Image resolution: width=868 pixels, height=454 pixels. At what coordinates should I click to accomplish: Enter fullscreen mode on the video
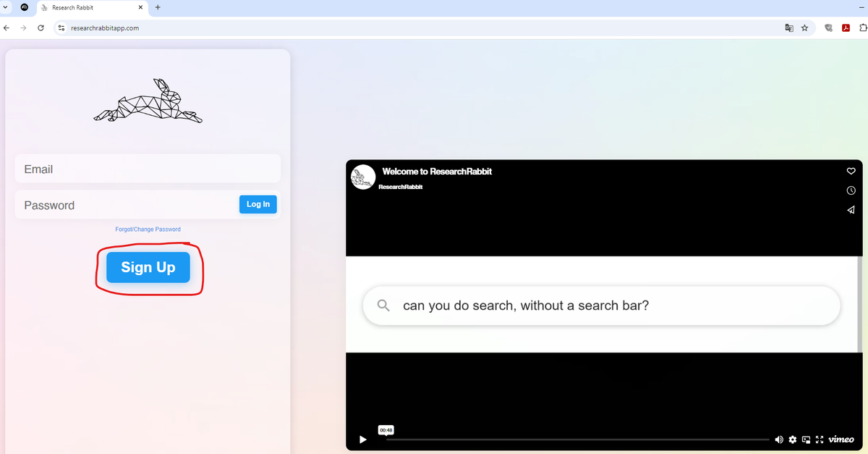tap(820, 440)
